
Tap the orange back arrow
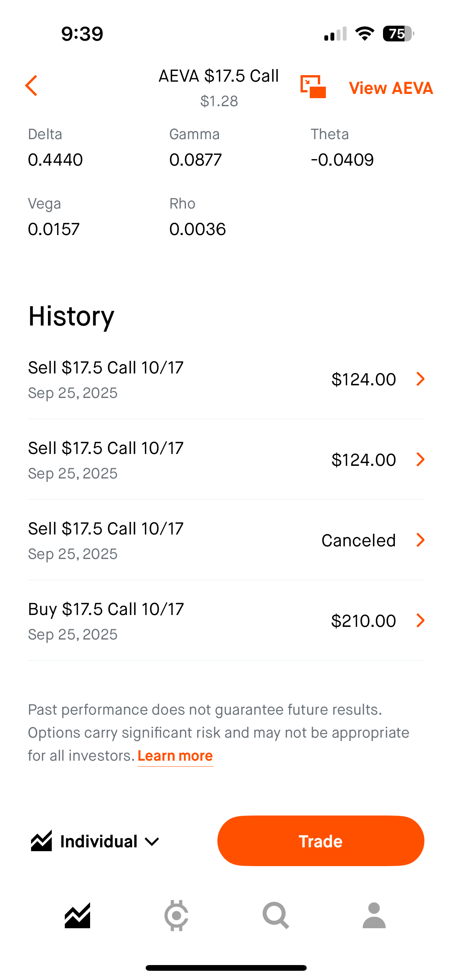point(31,86)
